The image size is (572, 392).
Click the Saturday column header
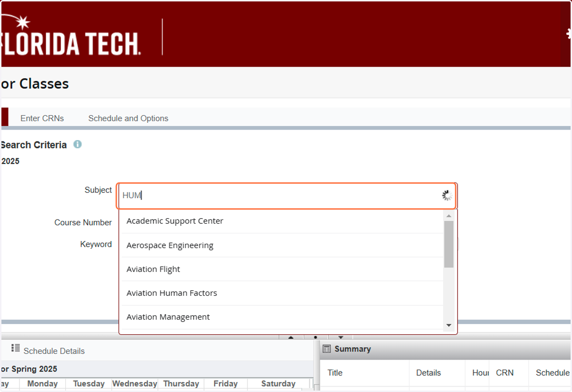tap(278, 383)
